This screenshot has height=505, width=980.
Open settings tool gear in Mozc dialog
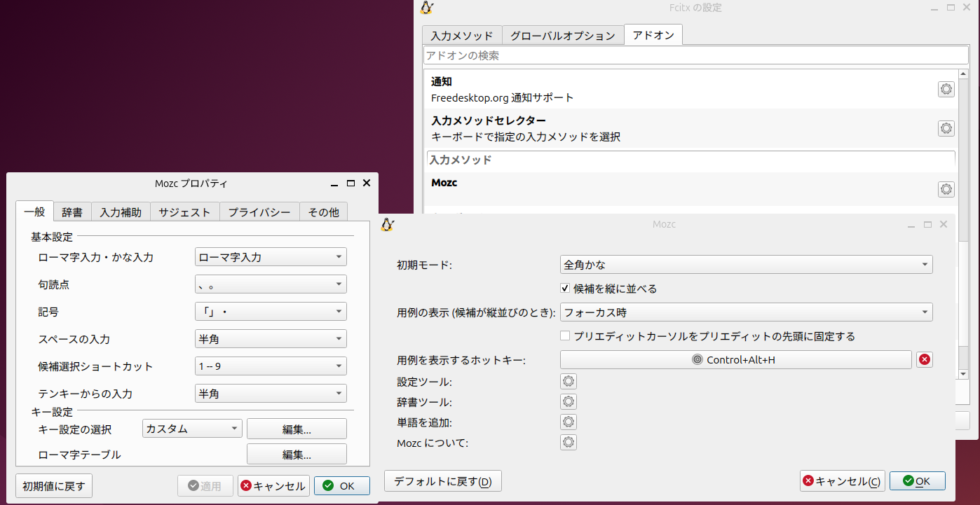(x=569, y=382)
